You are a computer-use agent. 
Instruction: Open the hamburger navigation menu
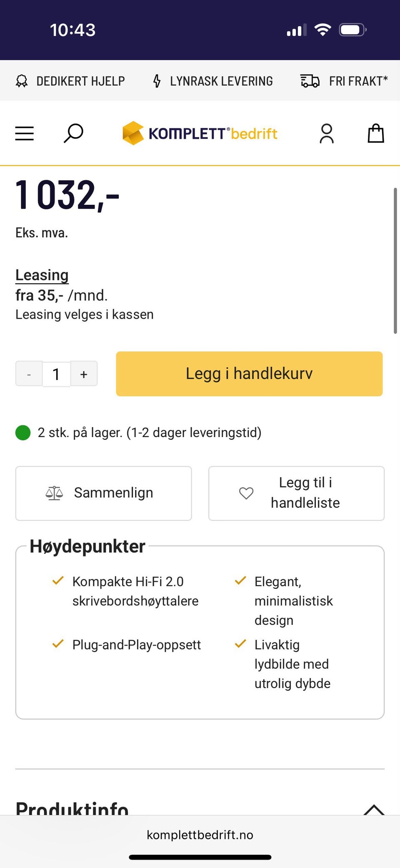25,133
